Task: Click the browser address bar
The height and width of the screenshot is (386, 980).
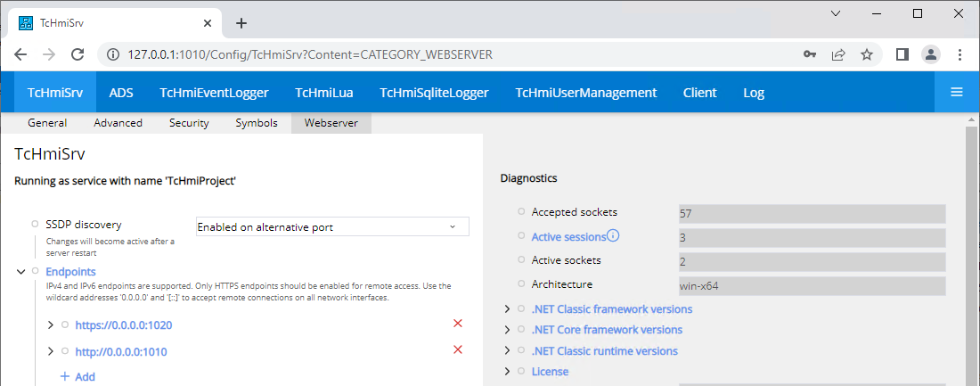Action: coord(445,54)
